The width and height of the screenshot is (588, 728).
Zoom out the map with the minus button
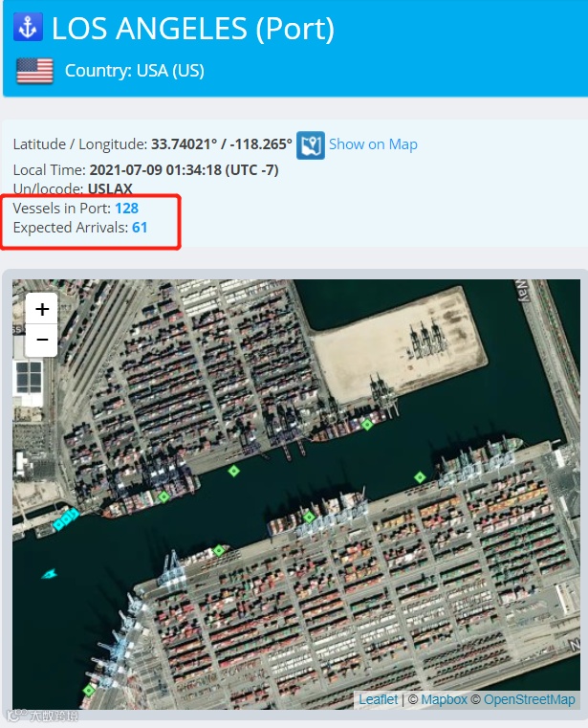(x=42, y=341)
